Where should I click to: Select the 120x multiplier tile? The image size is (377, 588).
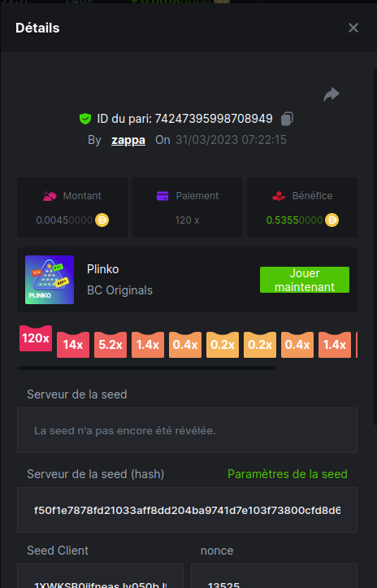pos(36,338)
